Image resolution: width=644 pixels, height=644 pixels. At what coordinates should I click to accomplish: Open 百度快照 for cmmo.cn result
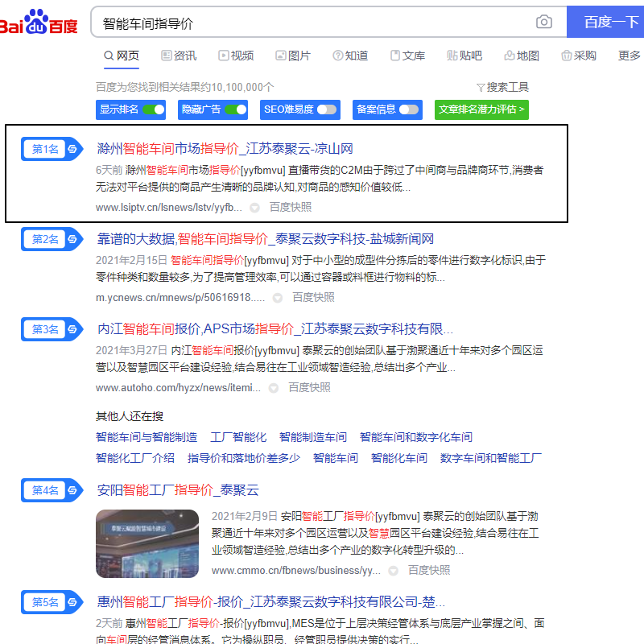point(429,571)
